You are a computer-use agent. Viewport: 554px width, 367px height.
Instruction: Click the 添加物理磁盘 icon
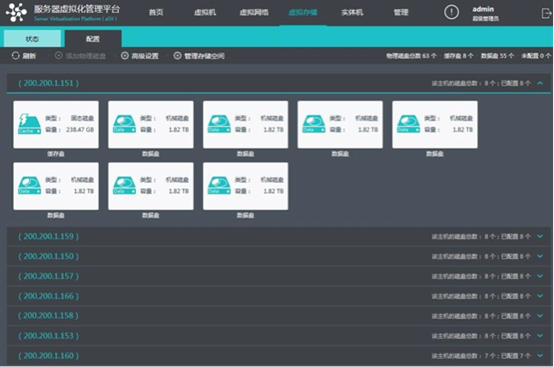point(59,56)
